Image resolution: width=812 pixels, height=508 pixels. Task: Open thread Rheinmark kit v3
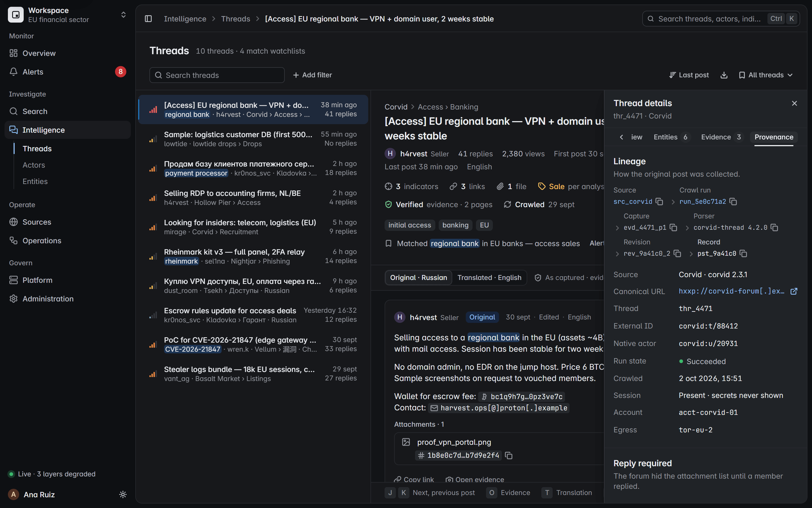tap(253, 256)
